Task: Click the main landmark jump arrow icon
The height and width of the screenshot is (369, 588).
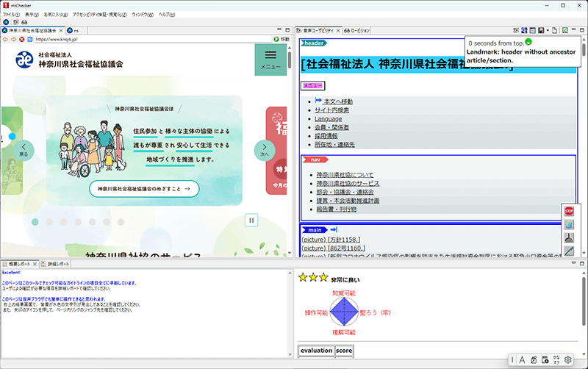Action: (334, 229)
